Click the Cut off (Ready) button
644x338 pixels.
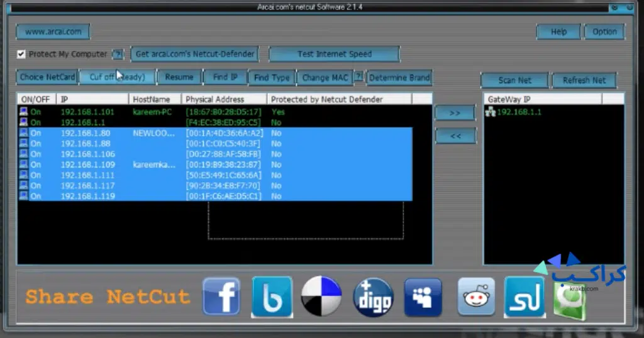tap(117, 77)
